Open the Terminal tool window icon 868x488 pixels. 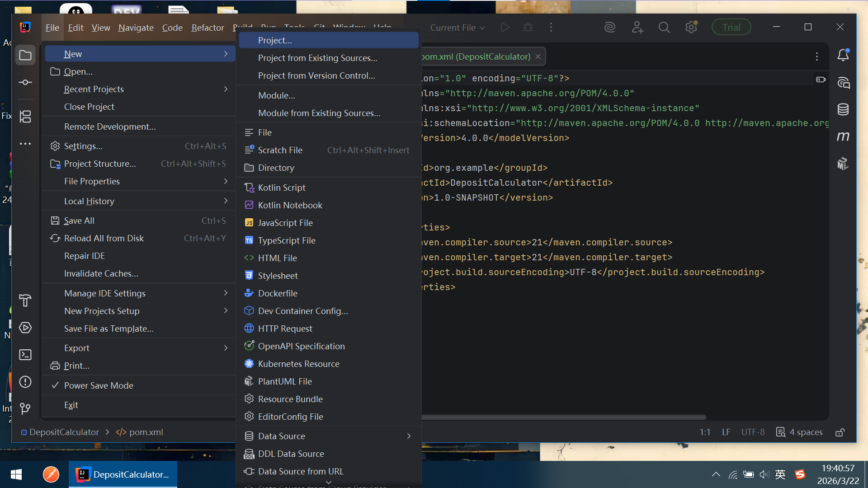click(x=25, y=355)
